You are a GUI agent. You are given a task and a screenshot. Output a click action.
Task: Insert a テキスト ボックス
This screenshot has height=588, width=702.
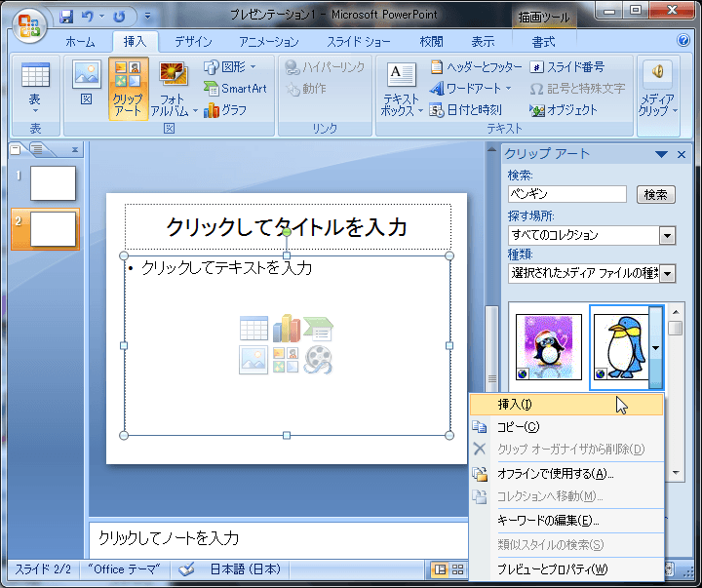click(x=401, y=89)
